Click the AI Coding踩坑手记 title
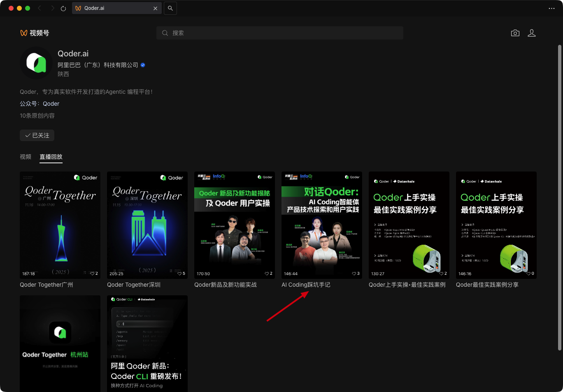The width and height of the screenshot is (563, 392). tap(306, 285)
